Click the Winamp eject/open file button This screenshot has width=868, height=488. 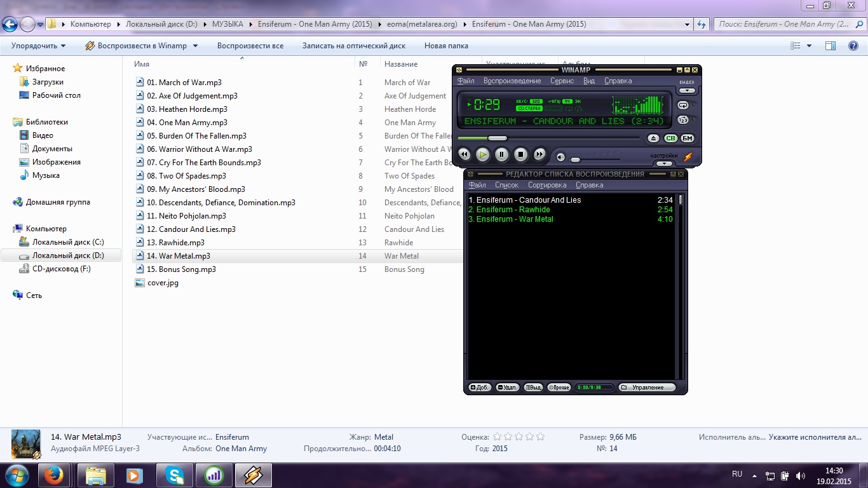(653, 138)
